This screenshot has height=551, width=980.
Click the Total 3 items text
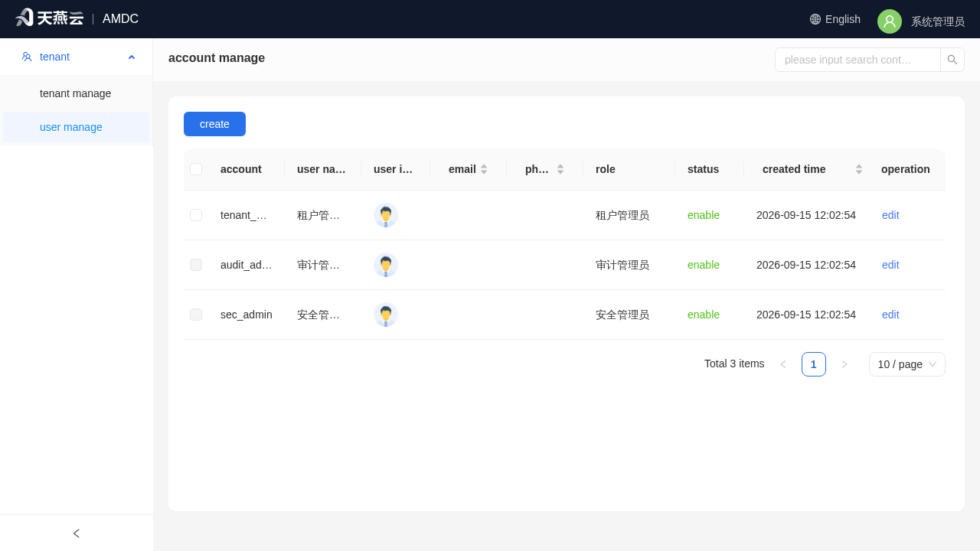(734, 364)
